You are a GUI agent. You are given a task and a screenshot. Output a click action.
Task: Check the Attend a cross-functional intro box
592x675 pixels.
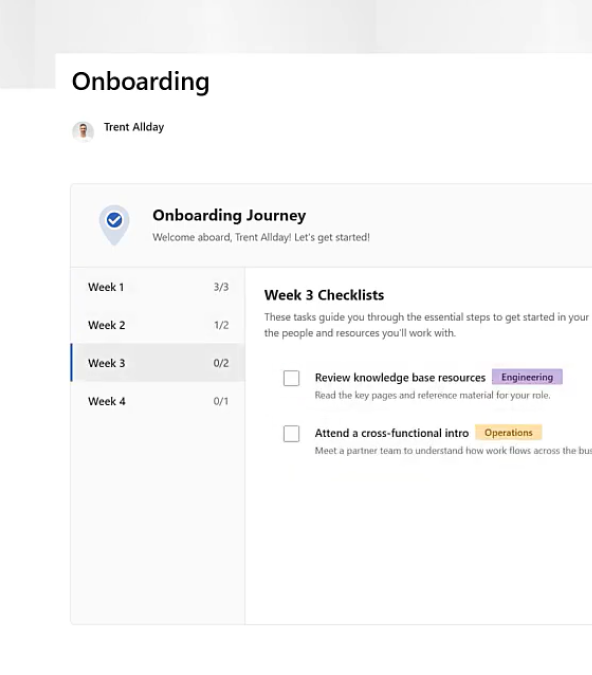click(291, 433)
